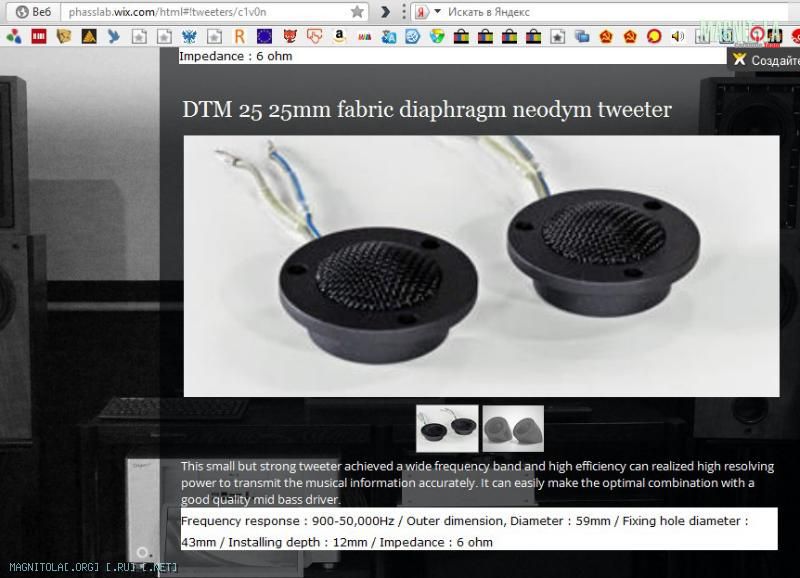Click the large DTM 25 tweeter photo
800x578 pixels.
tap(482, 266)
